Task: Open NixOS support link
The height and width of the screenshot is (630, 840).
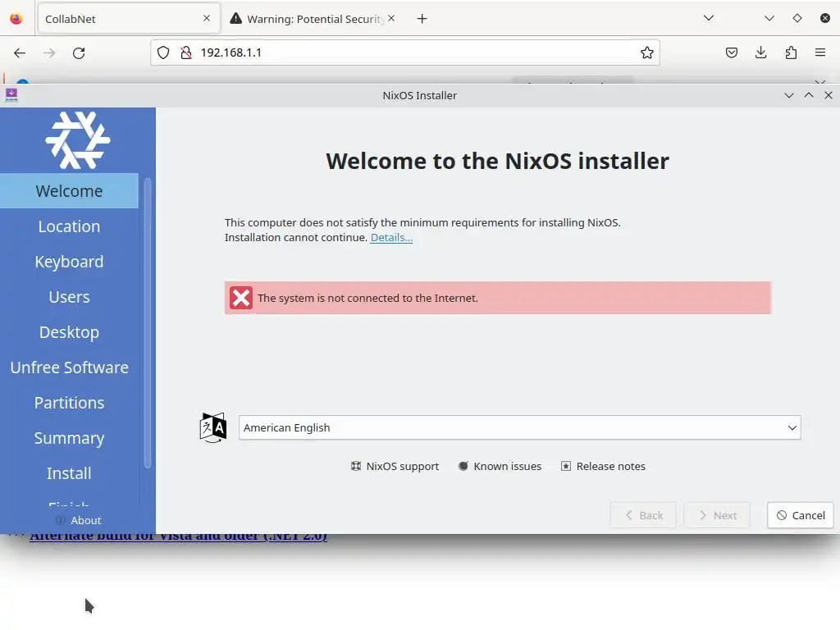Action: click(x=395, y=466)
